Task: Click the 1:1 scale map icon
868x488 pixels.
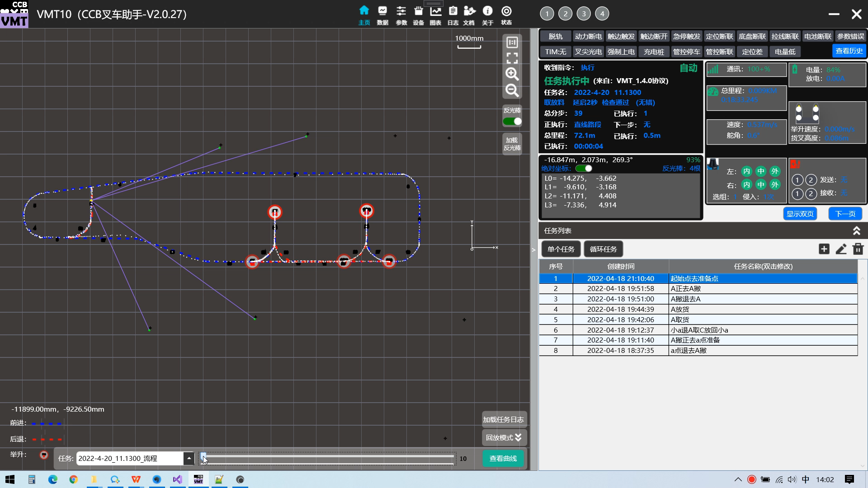Action: pyautogui.click(x=512, y=42)
